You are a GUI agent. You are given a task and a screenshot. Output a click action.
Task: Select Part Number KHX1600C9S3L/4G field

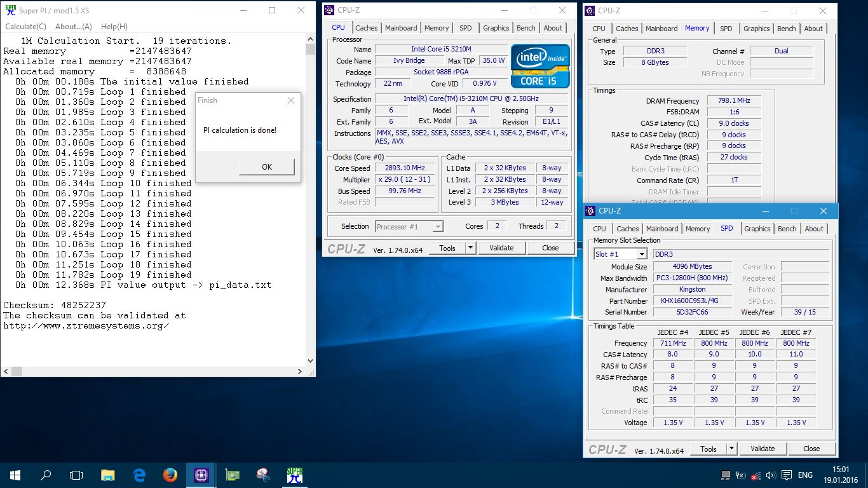(691, 301)
